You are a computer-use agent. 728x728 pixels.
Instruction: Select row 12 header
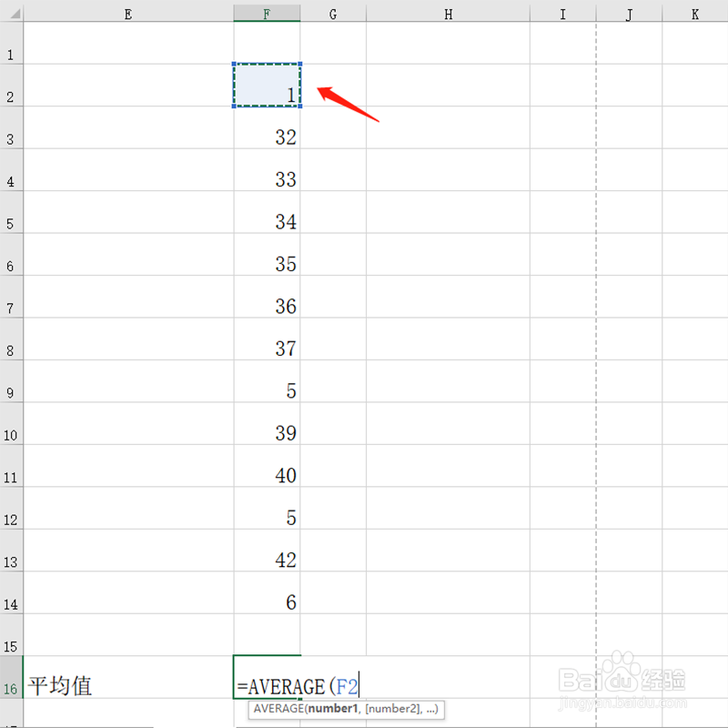point(11,508)
